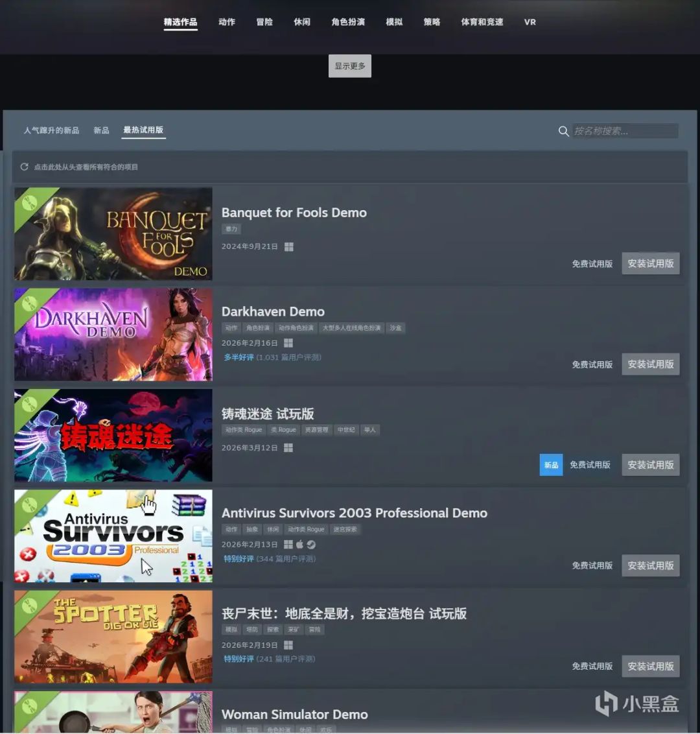700x734 pixels.
Task: Click the 动作角色扮演 tag on Darkhaven Demo
Action: (x=296, y=328)
